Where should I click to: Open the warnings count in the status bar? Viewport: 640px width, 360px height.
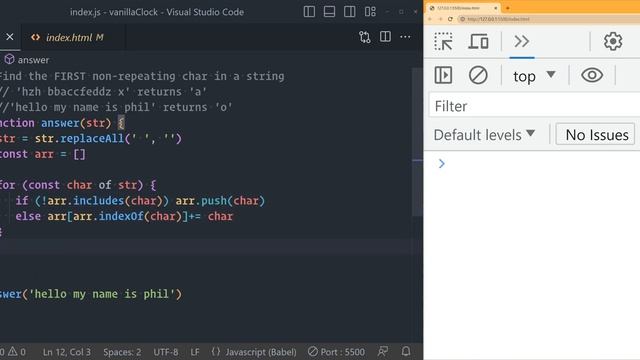pyautogui.click(x=17, y=352)
